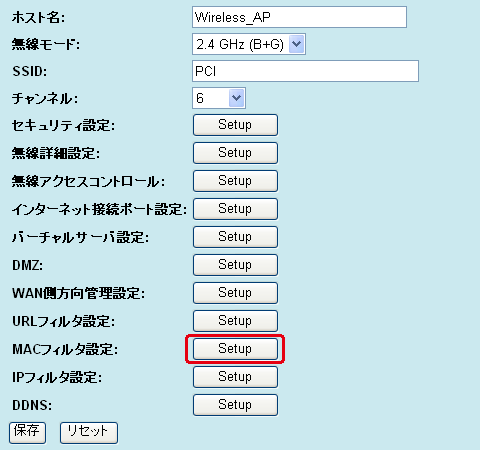Screen dimensions: 480x450
Task: Open the DMZ Setup button
Action: click(235, 265)
